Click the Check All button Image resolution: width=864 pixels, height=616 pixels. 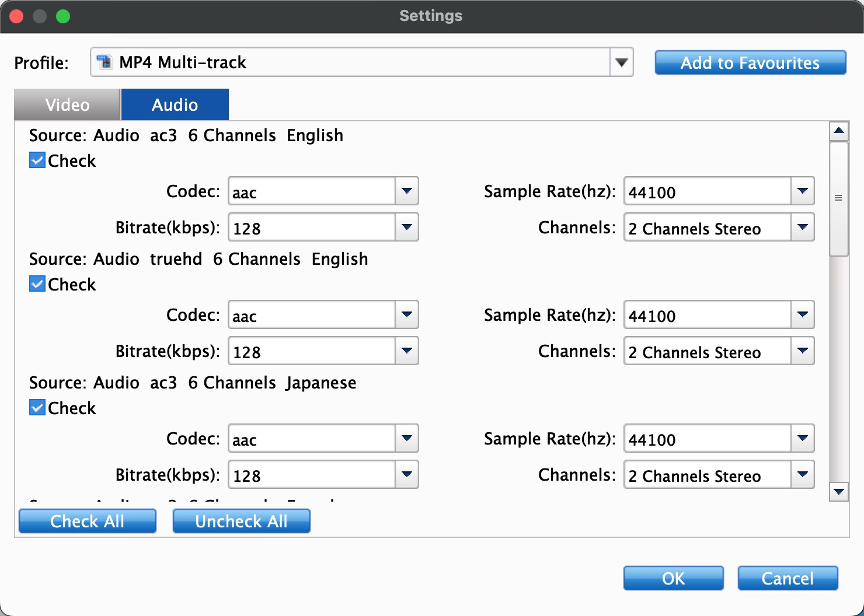coord(88,521)
